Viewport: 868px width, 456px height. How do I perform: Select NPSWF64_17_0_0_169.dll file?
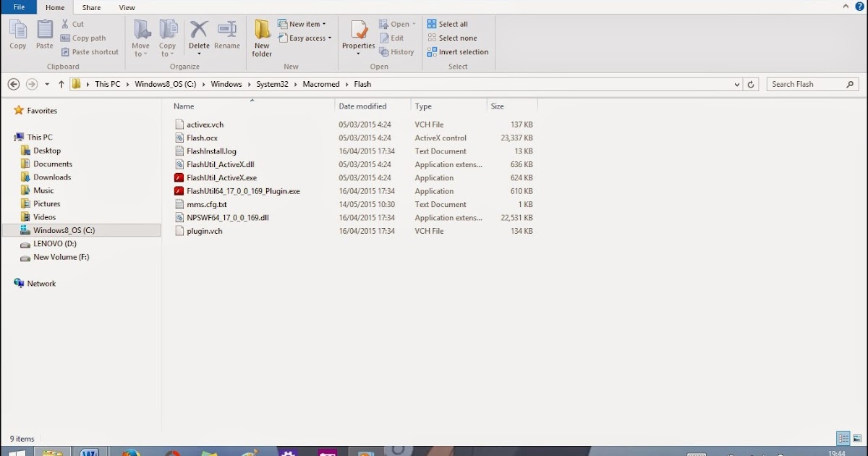(227, 217)
